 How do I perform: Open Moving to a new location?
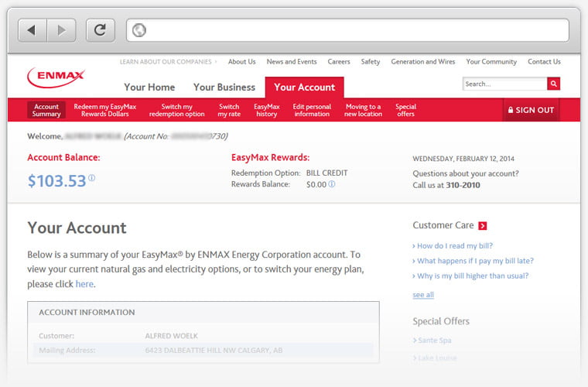tap(363, 110)
